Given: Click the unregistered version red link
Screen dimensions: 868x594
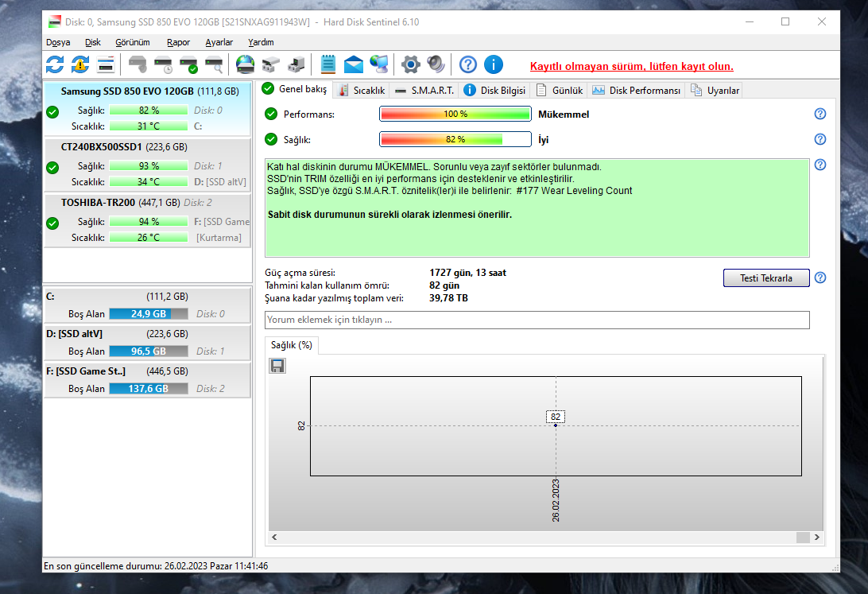Looking at the screenshot, I should (632, 67).
